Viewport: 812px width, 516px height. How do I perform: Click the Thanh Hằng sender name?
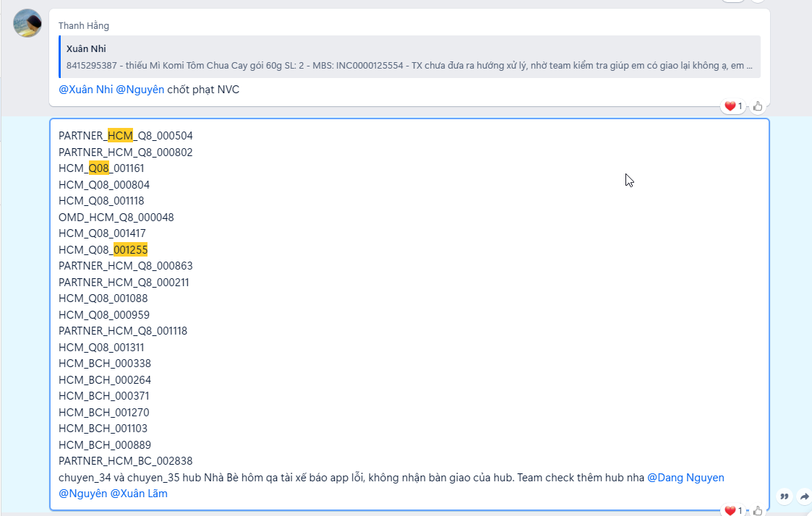point(84,25)
